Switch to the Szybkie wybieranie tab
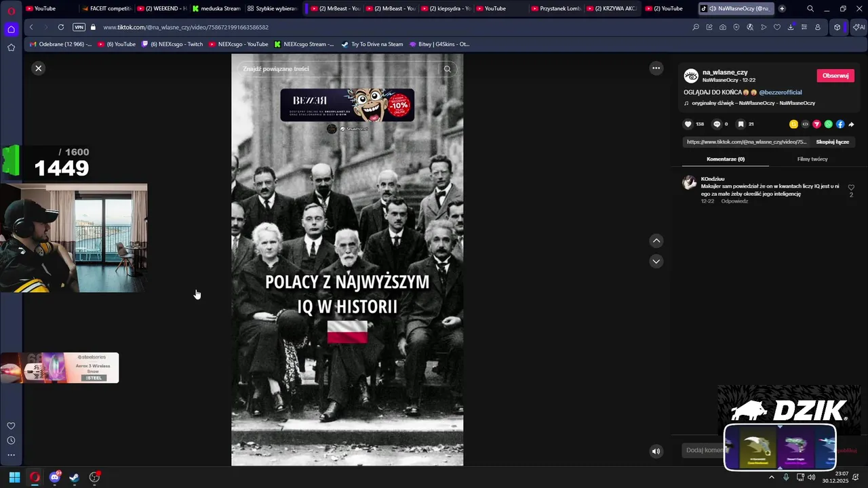868x488 pixels. (x=272, y=8)
